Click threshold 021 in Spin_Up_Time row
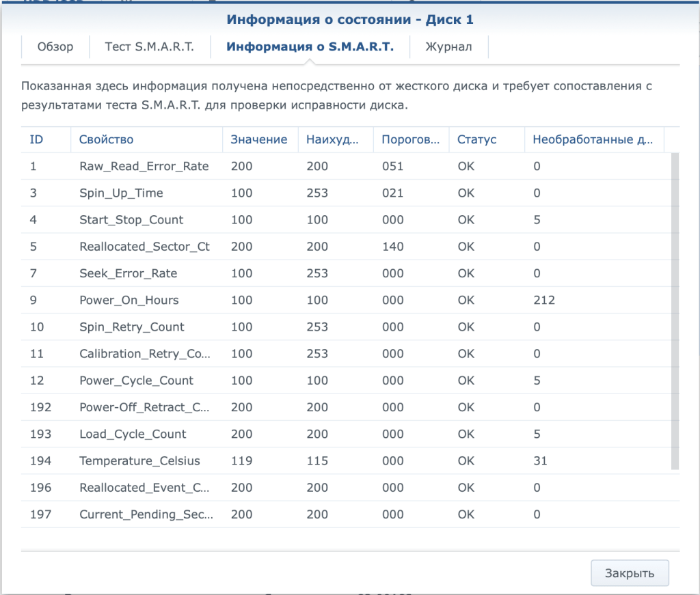The width and height of the screenshot is (700, 595). pos(393,193)
